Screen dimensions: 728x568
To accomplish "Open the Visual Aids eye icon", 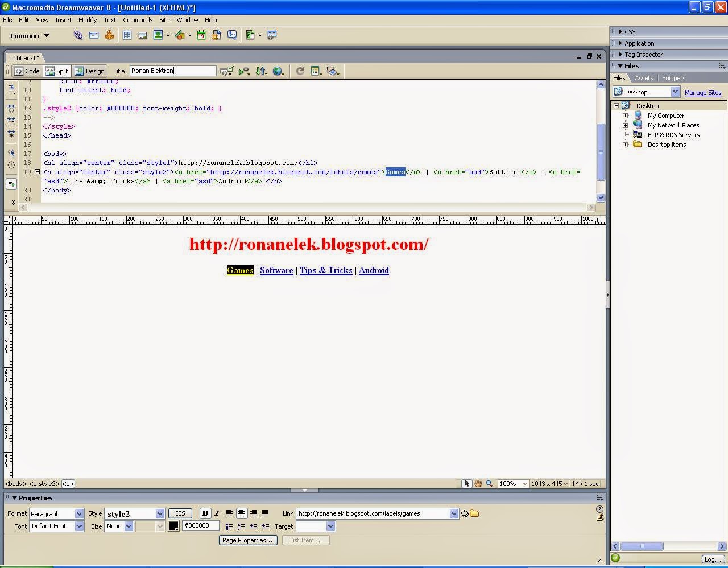I will tap(333, 71).
